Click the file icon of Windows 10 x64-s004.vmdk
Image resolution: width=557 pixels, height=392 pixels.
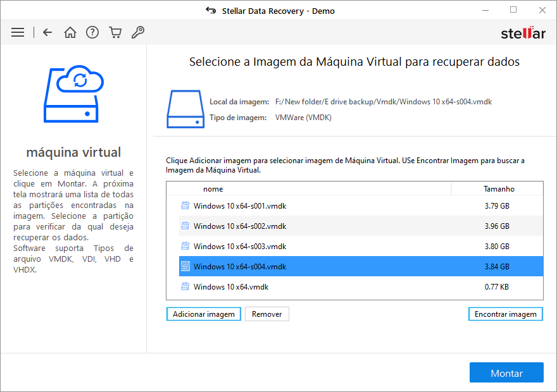pyautogui.click(x=185, y=266)
